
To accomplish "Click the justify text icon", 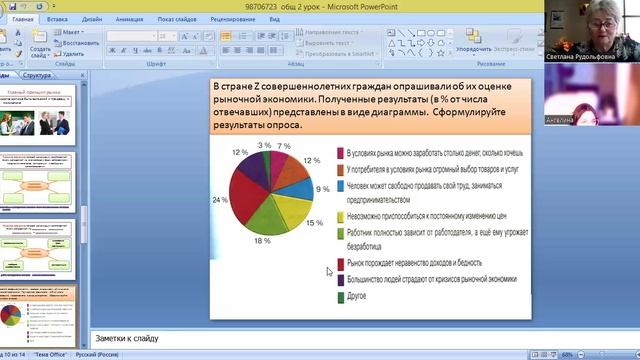I will click(261, 51).
